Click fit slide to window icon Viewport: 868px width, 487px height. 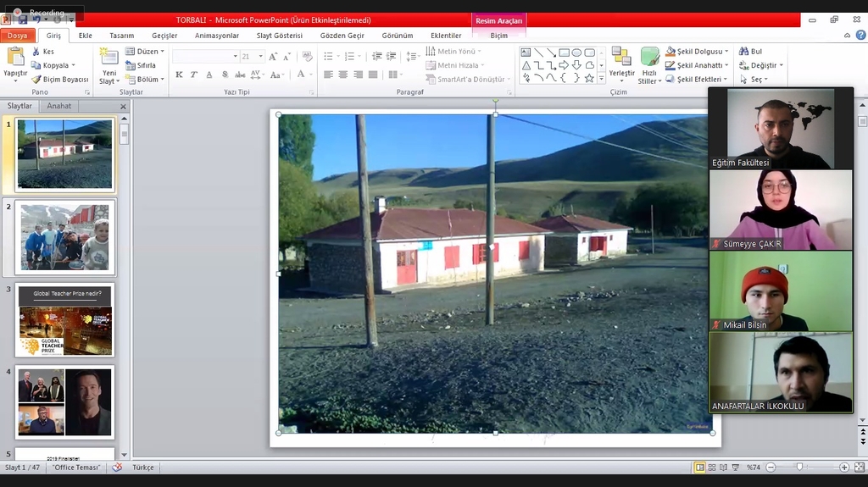click(860, 468)
